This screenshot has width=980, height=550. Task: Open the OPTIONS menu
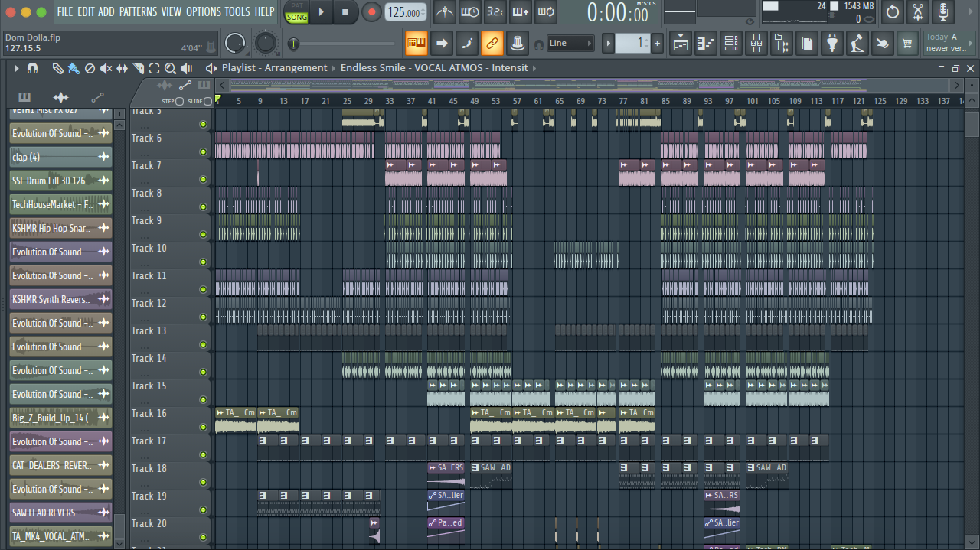point(203,12)
